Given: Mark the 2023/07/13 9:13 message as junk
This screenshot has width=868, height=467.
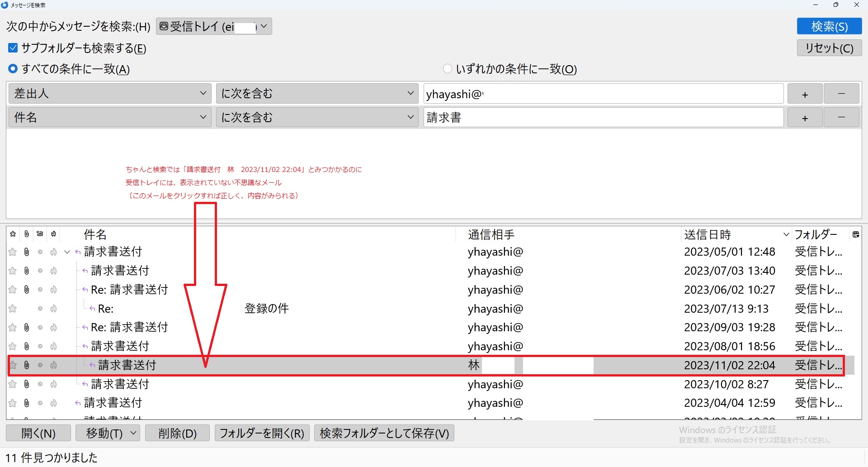Looking at the screenshot, I should 54,309.
